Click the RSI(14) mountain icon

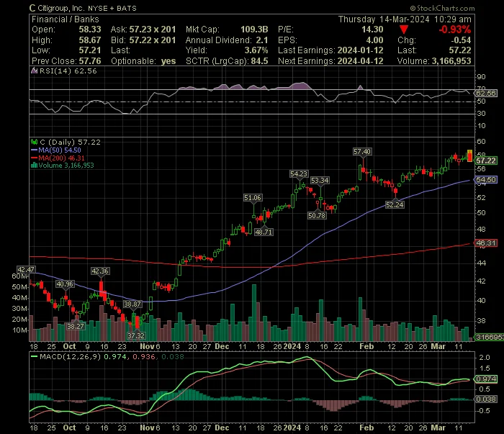tap(34, 71)
